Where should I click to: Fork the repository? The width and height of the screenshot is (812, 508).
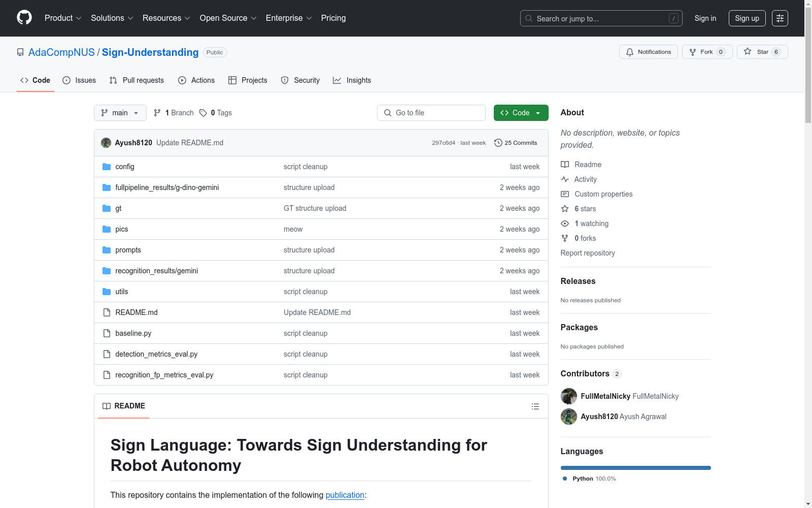[x=707, y=52]
